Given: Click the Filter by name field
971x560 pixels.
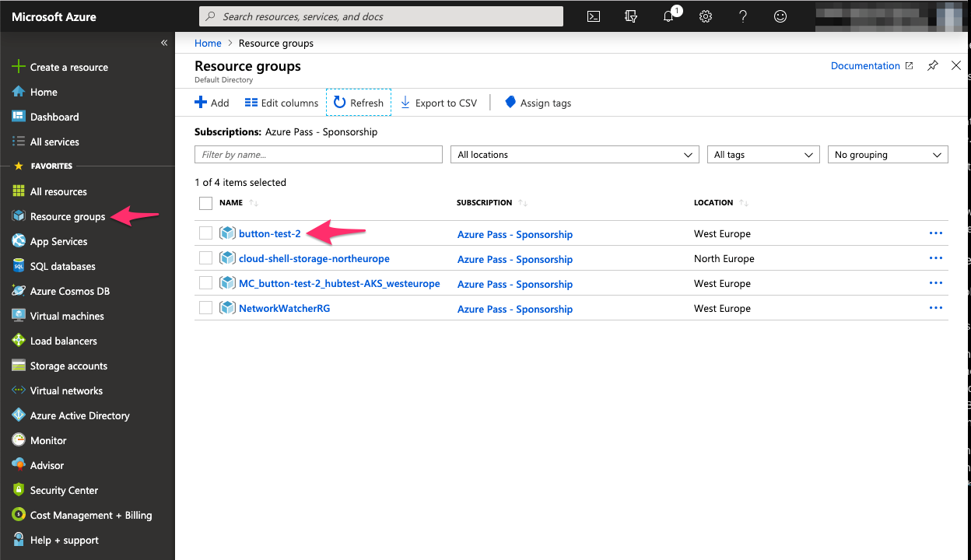Looking at the screenshot, I should 318,155.
